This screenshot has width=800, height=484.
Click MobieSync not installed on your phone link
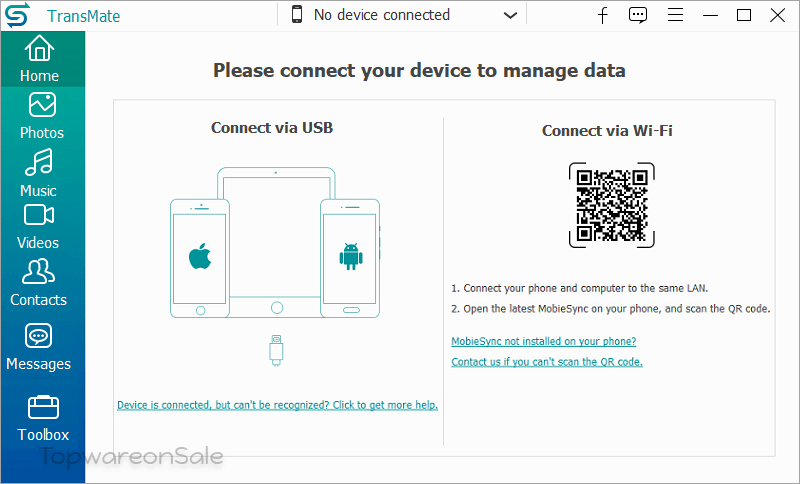click(543, 341)
